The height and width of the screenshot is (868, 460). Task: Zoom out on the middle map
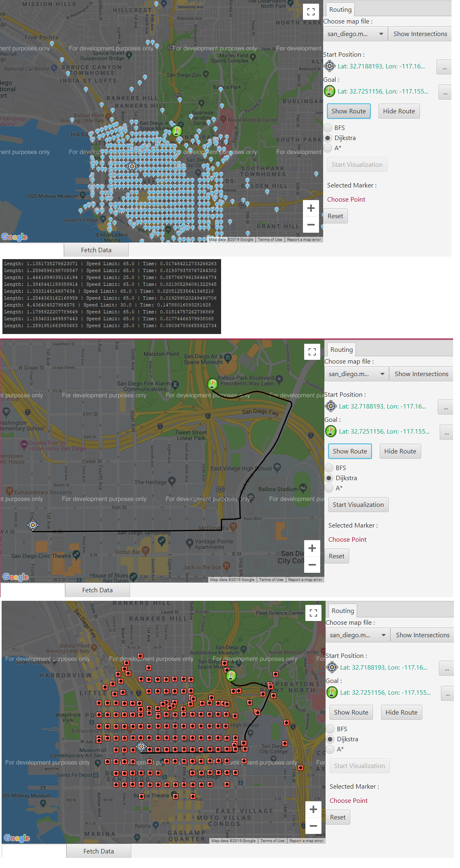coord(312,564)
